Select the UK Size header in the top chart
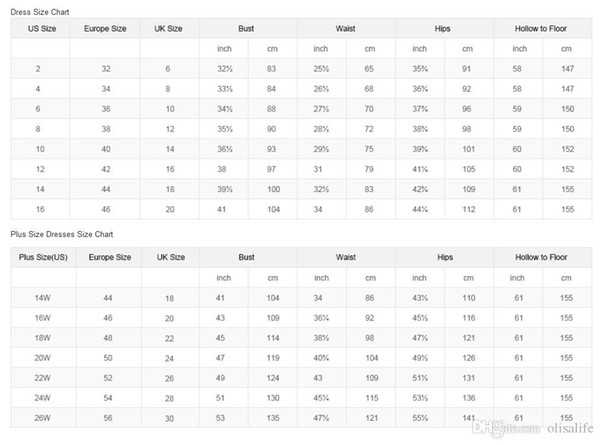 point(168,29)
